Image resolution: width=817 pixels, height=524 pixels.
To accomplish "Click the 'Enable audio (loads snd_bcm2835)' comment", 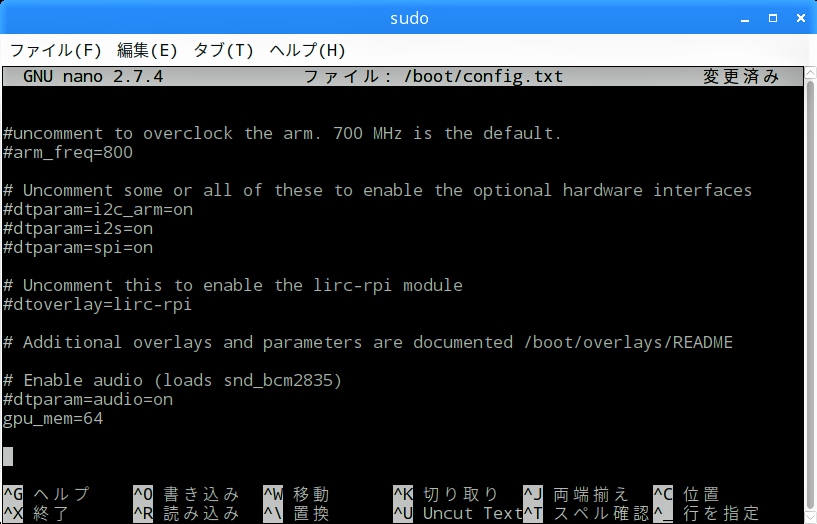I will click(x=172, y=380).
